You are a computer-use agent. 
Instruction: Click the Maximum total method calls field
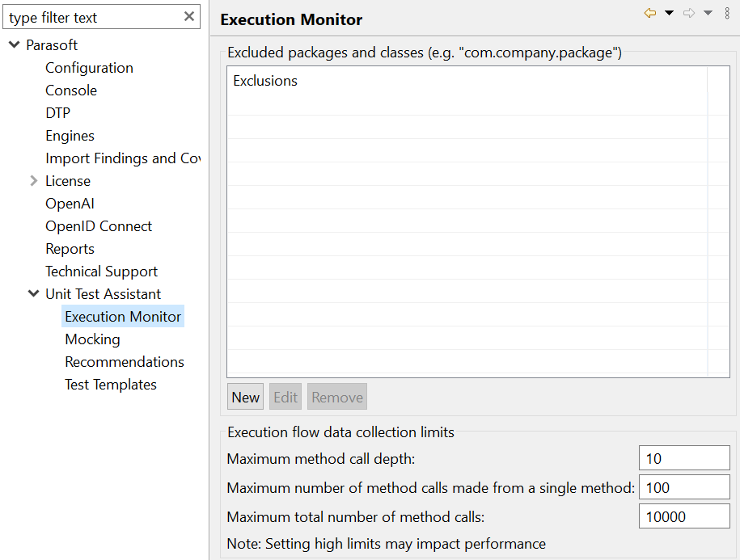(x=684, y=516)
